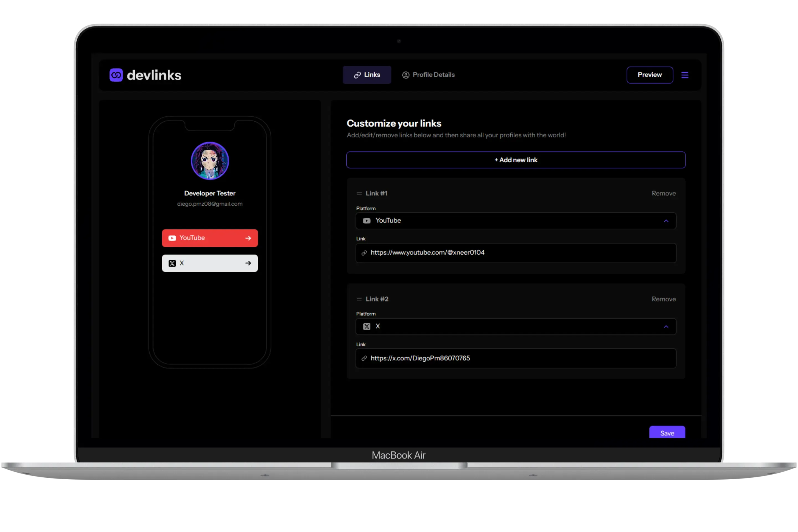
Task: Click the drag handle for Link #1
Action: coord(359,193)
